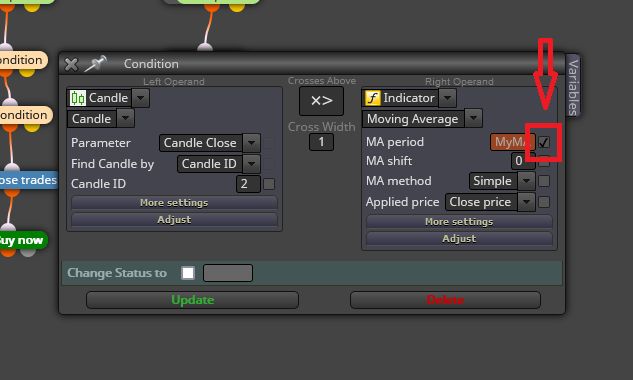Expand Find Candle by Candle ID dropdown
The height and width of the screenshot is (380, 633).
click(252, 164)
